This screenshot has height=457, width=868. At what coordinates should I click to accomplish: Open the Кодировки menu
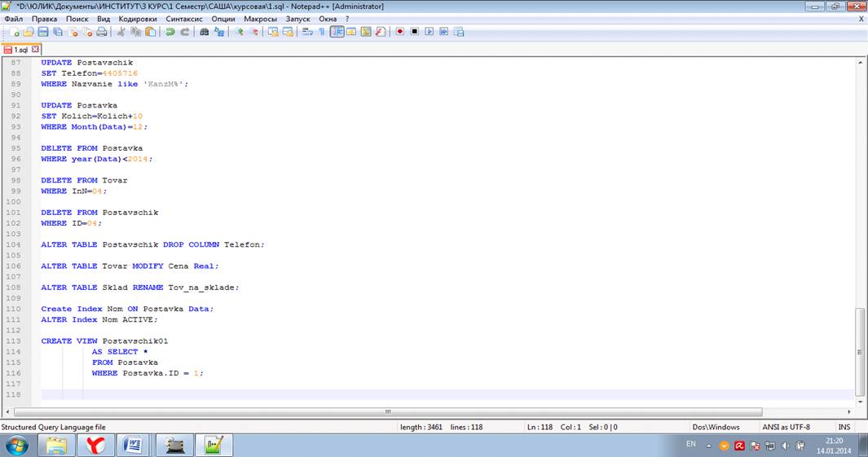point(138,18)
